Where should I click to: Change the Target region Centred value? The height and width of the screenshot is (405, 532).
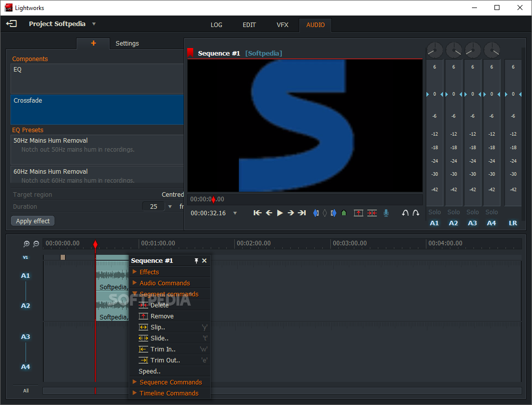172,195
